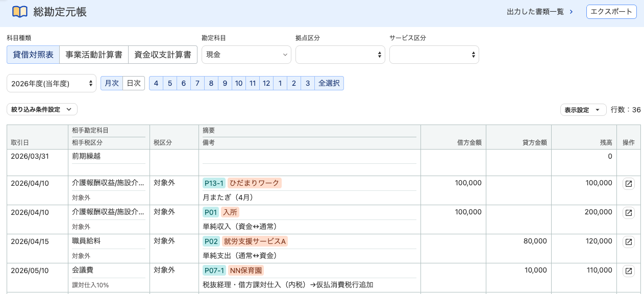Toggle month 7 in period selector
The image size is (644, 294).
pyautogui.click(x=197, y=83)
